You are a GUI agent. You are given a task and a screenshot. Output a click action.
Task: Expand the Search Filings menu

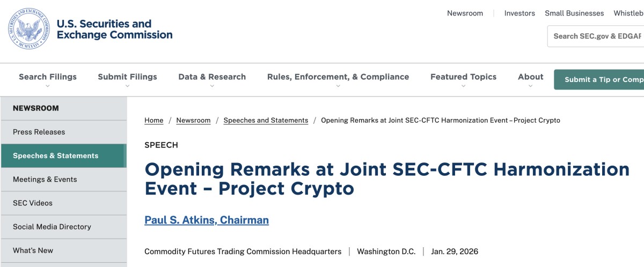point(48,78)
